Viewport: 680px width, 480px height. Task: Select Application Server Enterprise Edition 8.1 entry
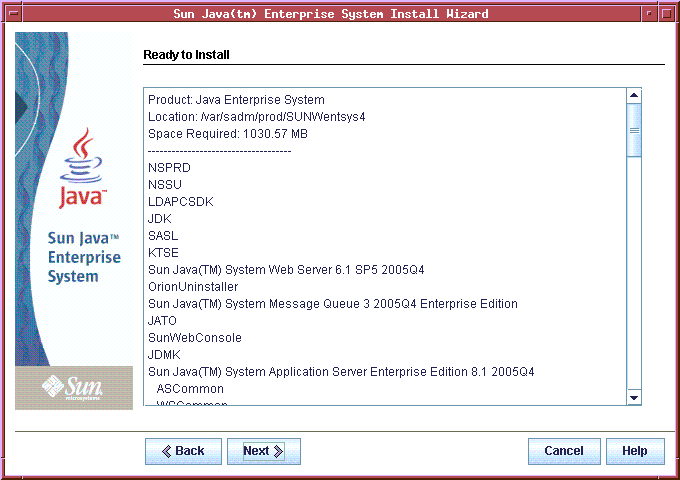tap(341, 372)
